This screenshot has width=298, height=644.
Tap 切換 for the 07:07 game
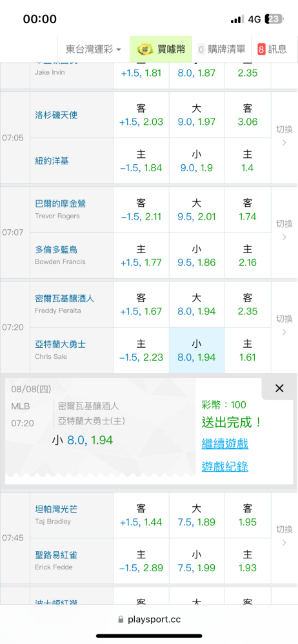pyautogui.click(x=284, y=230)
